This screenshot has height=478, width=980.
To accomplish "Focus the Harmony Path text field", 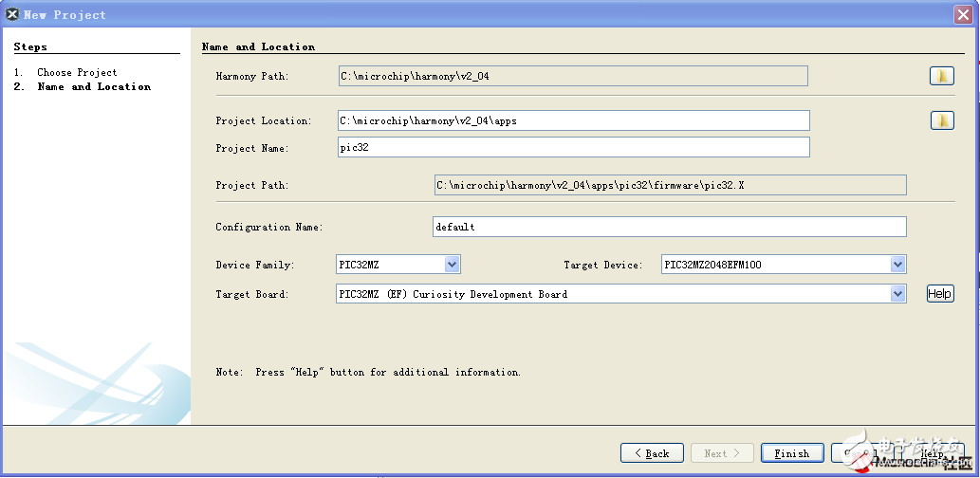I will click(x=572, y=77).
